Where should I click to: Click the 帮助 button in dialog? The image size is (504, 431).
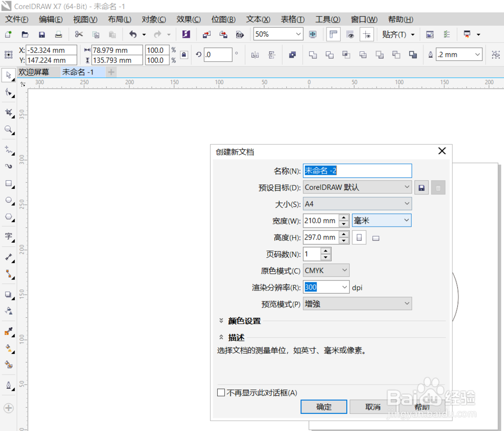pos(422,407)
